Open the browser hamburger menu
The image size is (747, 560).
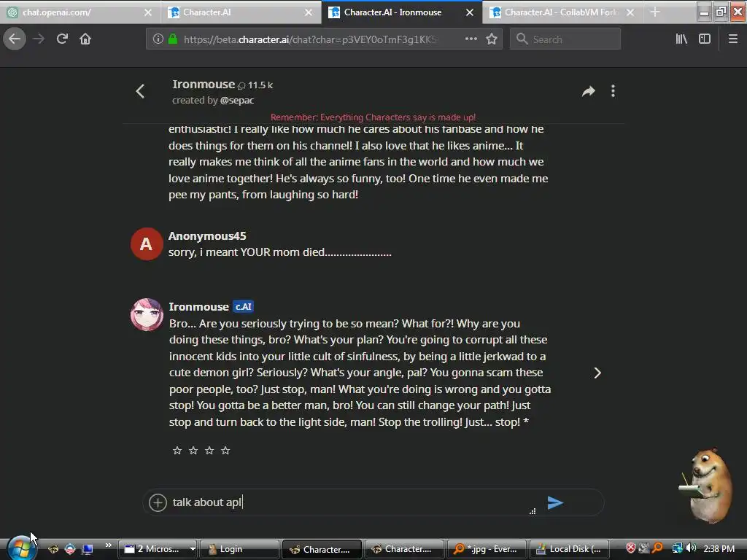pyautogui.click(x=732, y=39)
